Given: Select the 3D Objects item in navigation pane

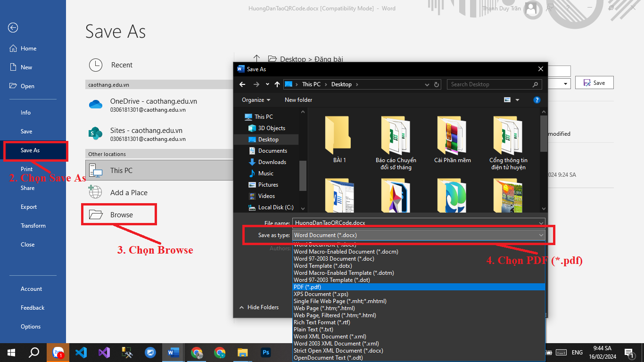Looking at the screenshot, I should click(x=266, y=128).
